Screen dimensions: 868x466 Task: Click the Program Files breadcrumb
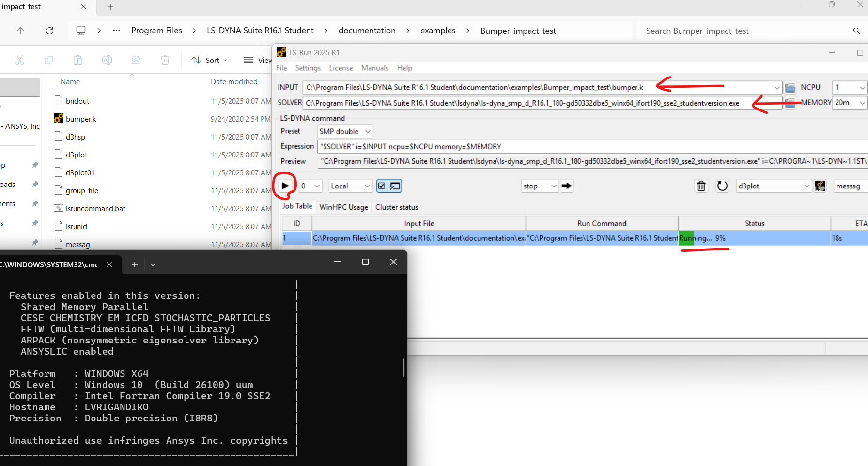156,31
